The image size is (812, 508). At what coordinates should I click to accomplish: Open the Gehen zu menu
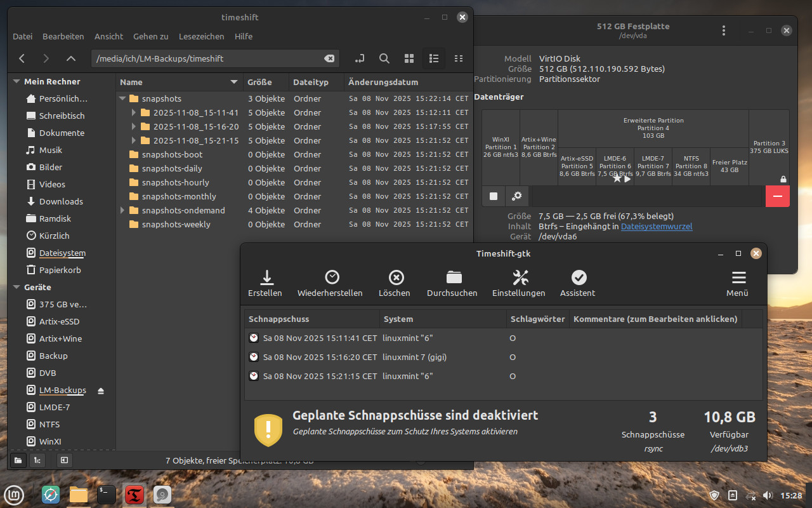pyautogui.click(x=150, y=36)
